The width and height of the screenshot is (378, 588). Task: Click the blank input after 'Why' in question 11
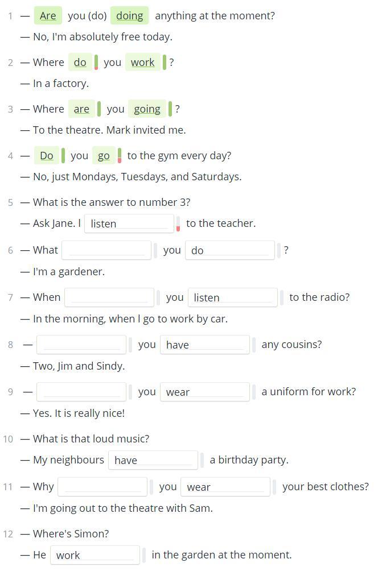102,487
